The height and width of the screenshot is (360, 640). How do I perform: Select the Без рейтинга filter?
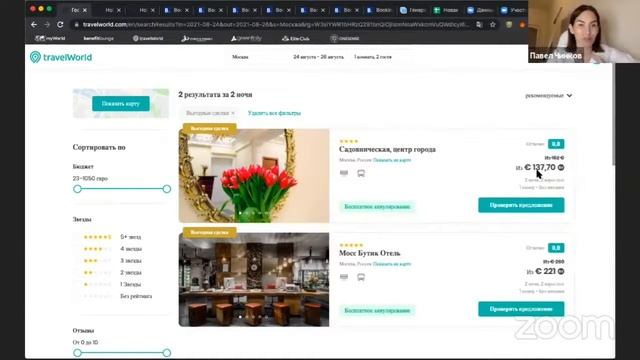click(x=118, y=296)
